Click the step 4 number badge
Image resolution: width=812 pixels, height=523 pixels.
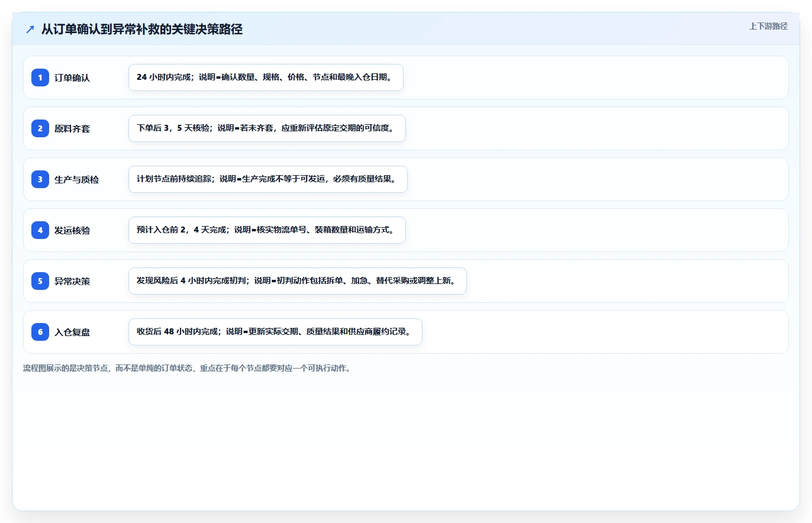40,230
